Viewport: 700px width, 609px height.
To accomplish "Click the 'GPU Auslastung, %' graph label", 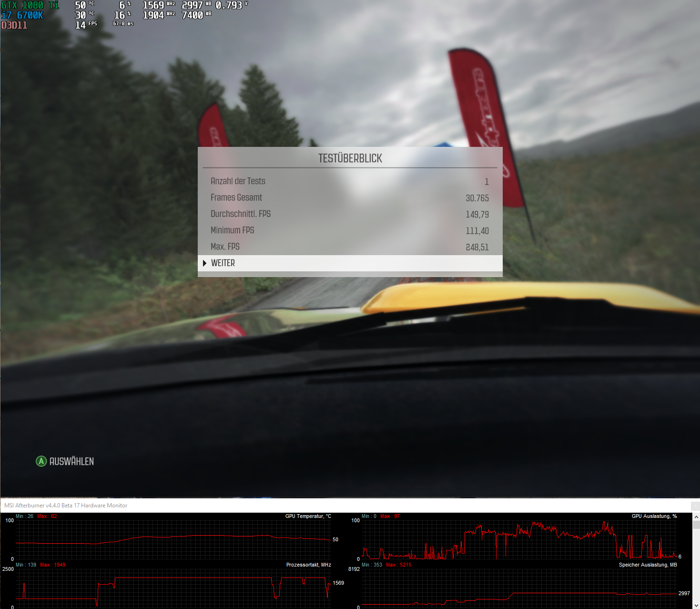I will tap(654, 516).
